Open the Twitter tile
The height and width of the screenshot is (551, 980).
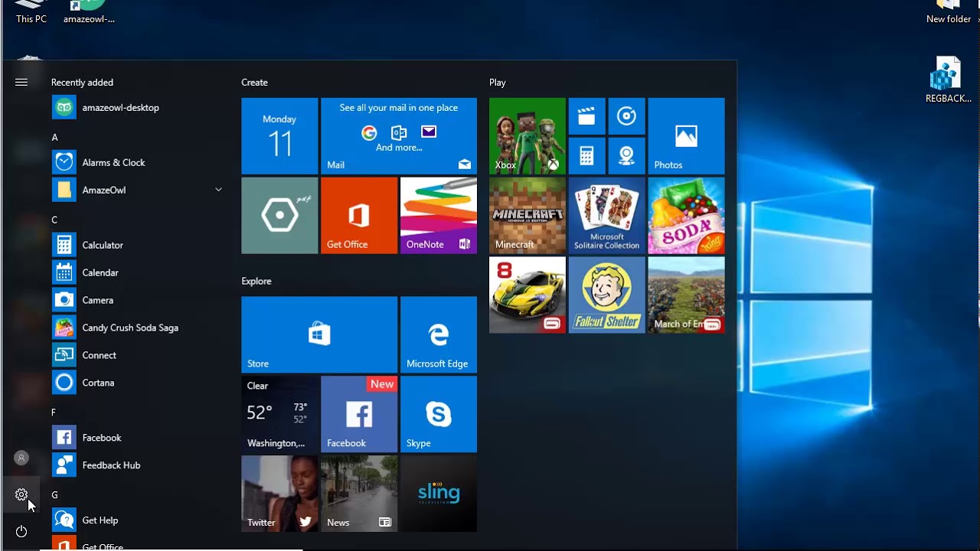pyautogui.click(x=279, y=494)
